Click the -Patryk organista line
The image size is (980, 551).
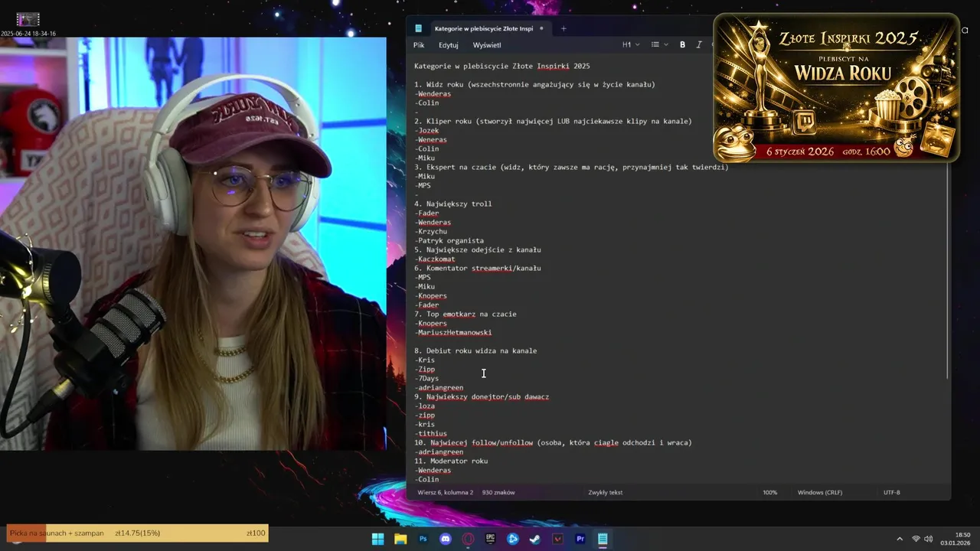coord(449,240)
